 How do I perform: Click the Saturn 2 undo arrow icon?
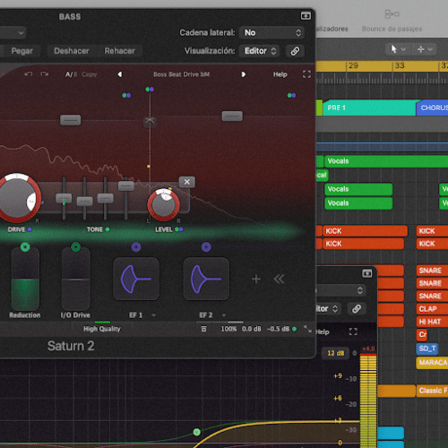(x=28, y=74)
